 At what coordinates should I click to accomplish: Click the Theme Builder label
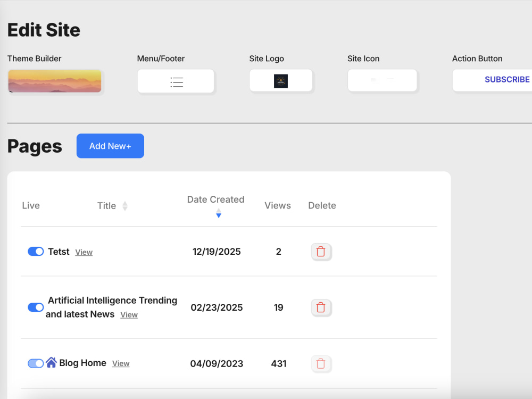[x=34, y=59]
